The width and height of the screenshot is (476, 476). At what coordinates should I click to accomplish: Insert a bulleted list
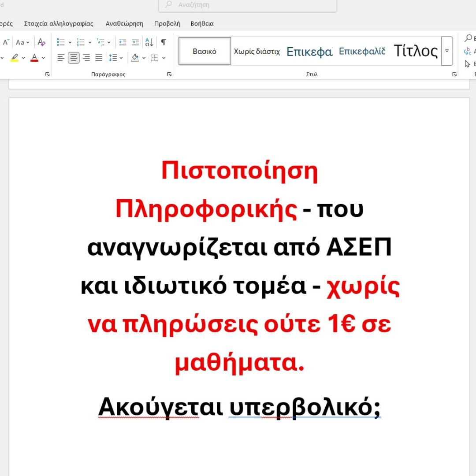[x=61, y=42]
